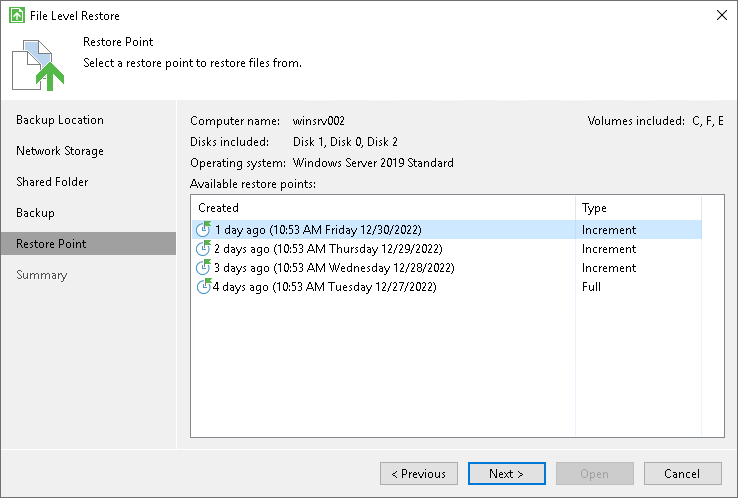Click the file restore wizard header icon
Viewport: 738px width, 498px height.
pyautogui.click(x=38, y=65)
